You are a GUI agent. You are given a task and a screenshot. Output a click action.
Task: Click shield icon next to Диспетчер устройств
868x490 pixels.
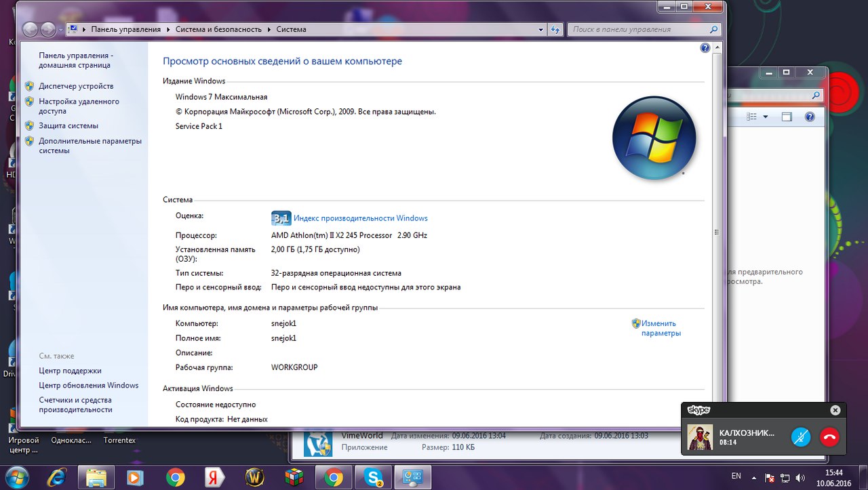(x=29, y=86)
